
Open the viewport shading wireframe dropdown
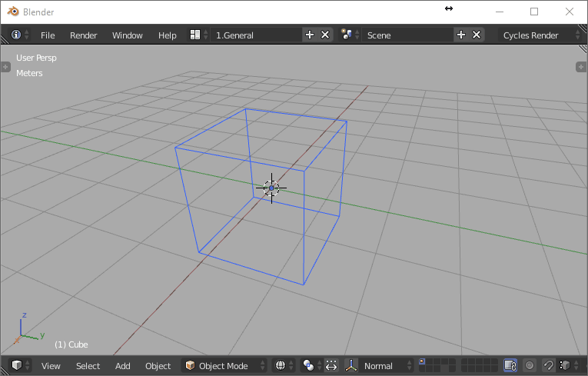283,365
